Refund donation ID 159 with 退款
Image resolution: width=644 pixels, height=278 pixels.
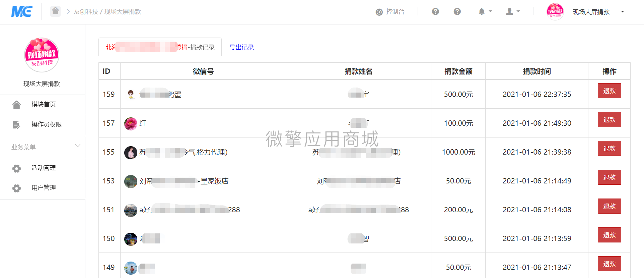tap(609, 91)
